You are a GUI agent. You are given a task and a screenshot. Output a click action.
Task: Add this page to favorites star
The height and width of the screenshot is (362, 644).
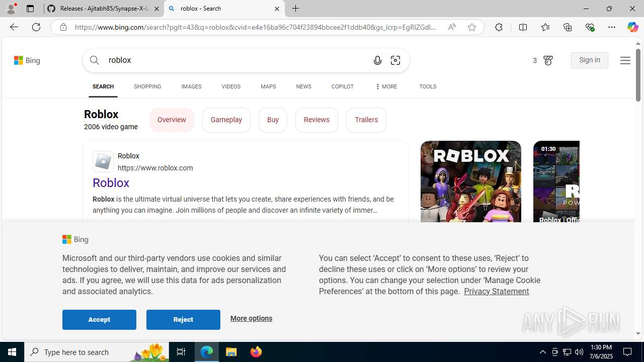(x=472, y=27)
